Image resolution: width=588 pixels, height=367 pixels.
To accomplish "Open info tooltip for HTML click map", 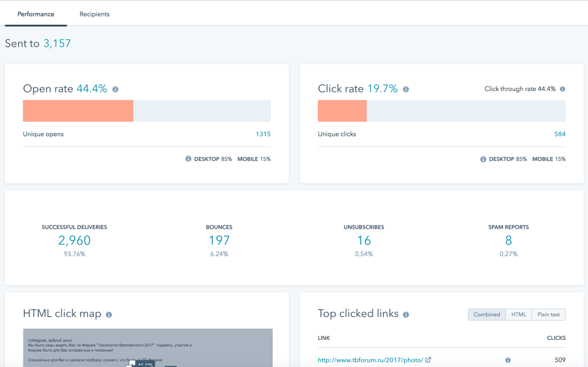I will point(109,315).
